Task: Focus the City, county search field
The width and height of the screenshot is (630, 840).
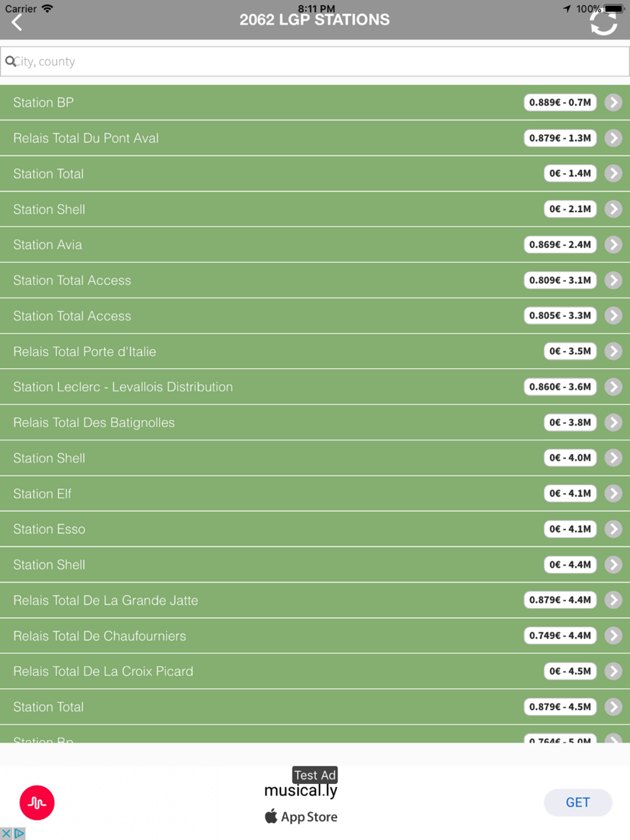Action: [315, 61]
